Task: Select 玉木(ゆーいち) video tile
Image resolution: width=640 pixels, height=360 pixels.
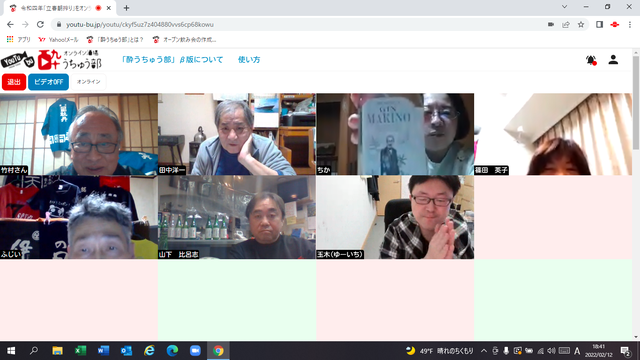Action: [x=395, y=217]
